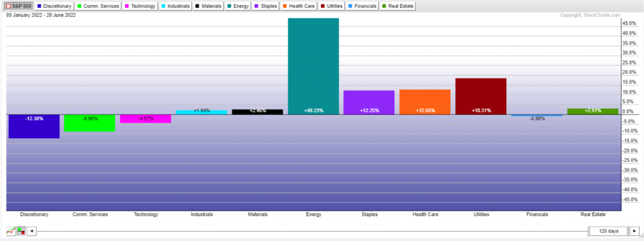Toggle the Materials legend button
Image resolution: width=644 pixels, height=241 pixels.
209,6
